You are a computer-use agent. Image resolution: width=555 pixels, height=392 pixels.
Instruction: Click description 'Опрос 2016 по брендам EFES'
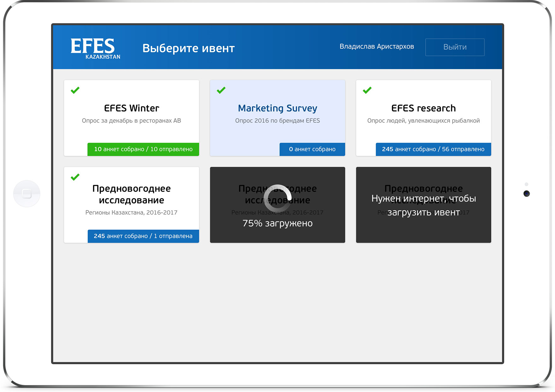[277, 120]
